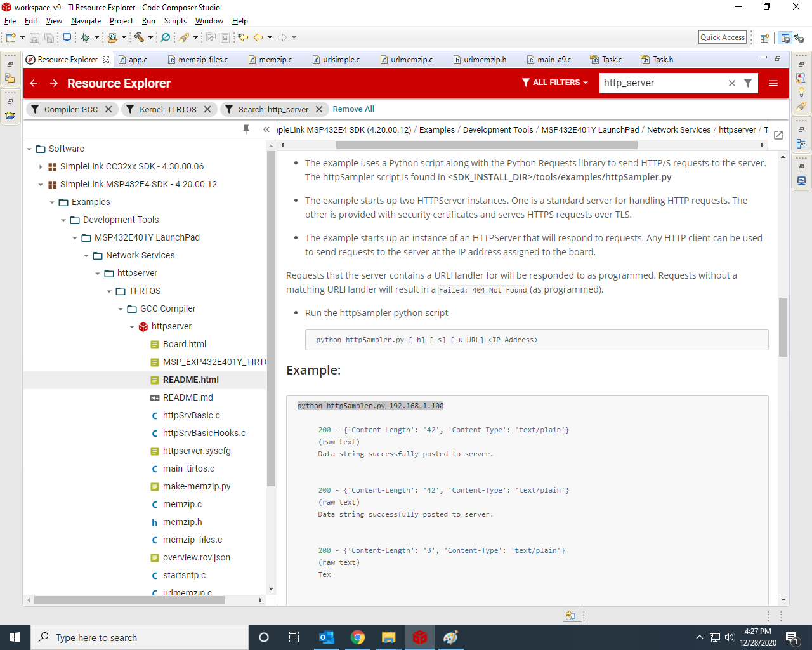Open README in a new window icon
812x650 pixels.
click(778, 135)
